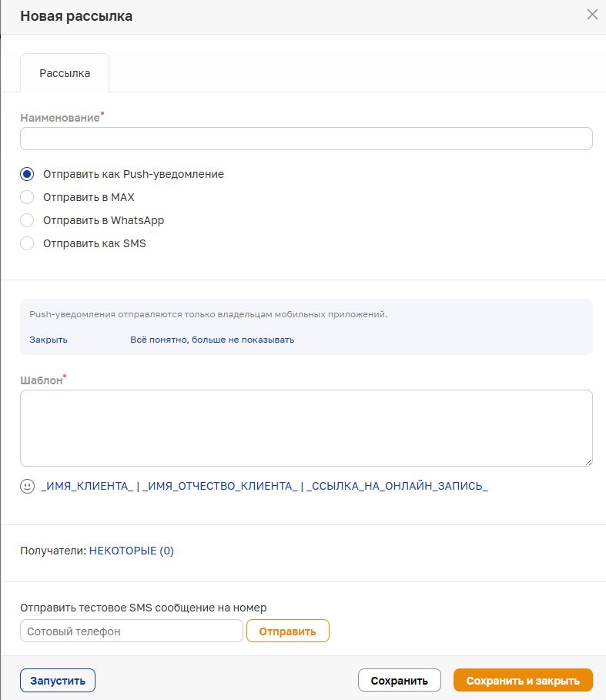This screenshot has width=606, height=700.
Task: Open recipients link НЕКОТОРЫЕ (0)
Action: click(x=132, y=551)
